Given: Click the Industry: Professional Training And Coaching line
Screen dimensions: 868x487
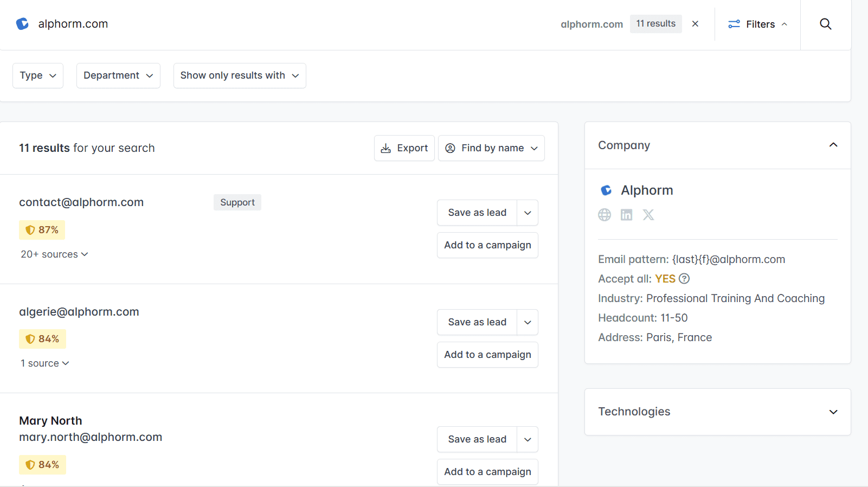Looking at the screenshot, I should coord(711,298).
